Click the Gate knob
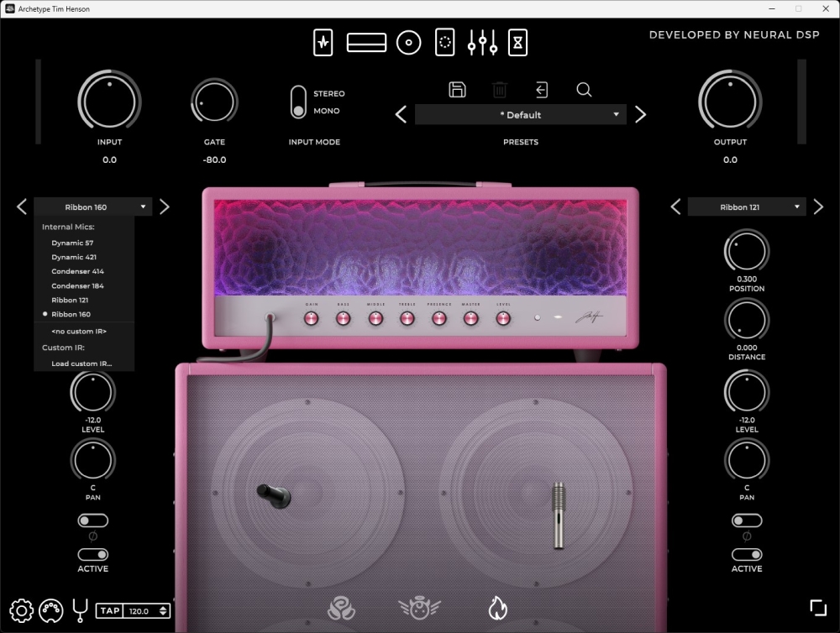840x633 pixels. pos(214,102)
